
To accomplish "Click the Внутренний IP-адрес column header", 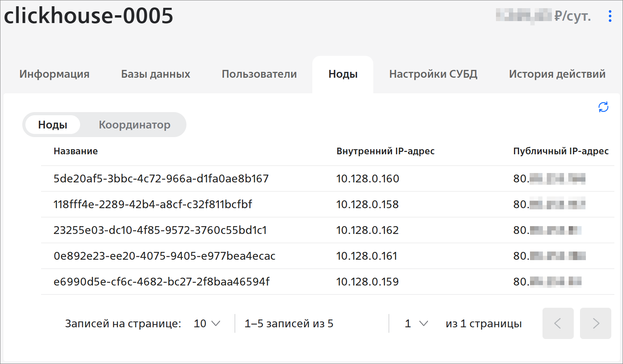I will click(385, 151).
